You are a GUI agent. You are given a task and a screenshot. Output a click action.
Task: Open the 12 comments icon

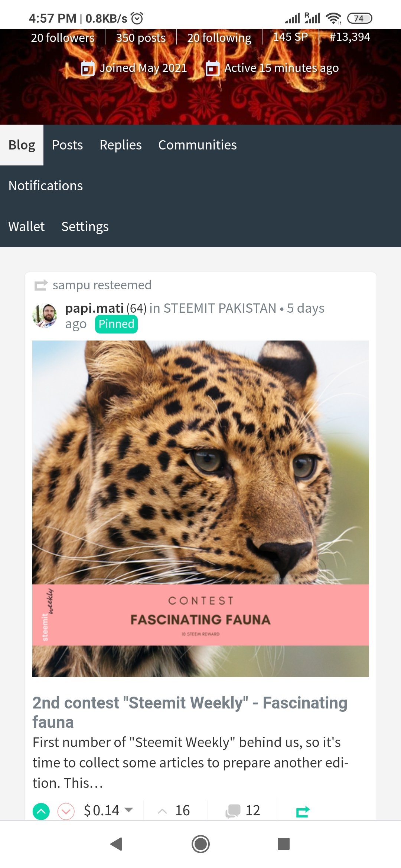233,811
